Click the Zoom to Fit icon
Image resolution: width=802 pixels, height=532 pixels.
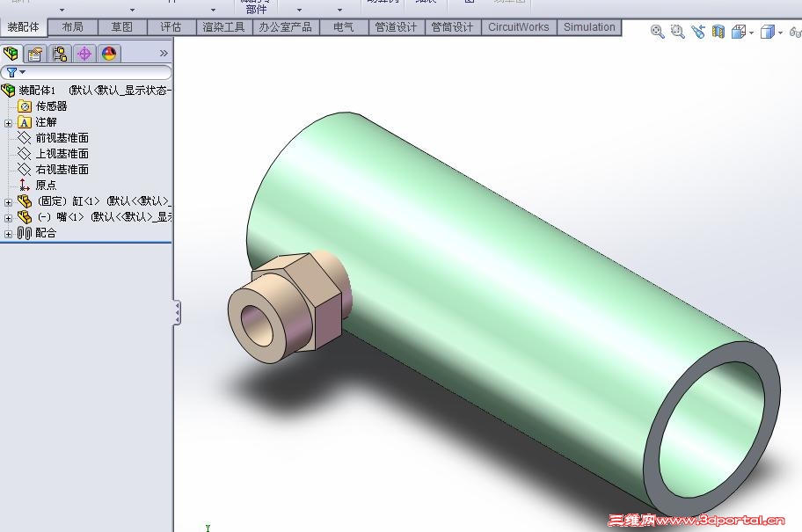[657, 33]
